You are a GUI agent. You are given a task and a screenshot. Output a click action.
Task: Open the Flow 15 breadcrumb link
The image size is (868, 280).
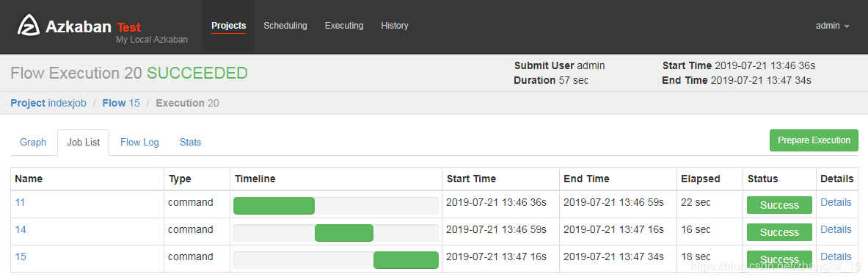tap(121, 103)
